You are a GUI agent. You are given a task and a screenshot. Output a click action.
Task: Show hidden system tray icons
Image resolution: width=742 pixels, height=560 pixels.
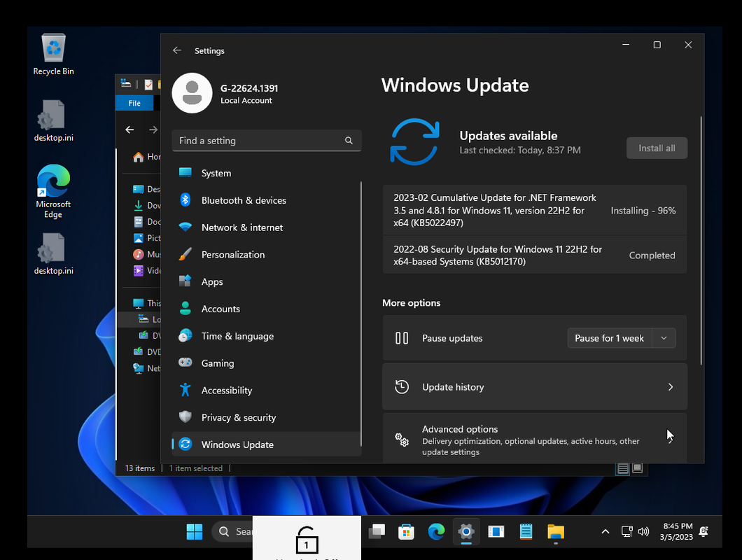(x=605, y=531)
